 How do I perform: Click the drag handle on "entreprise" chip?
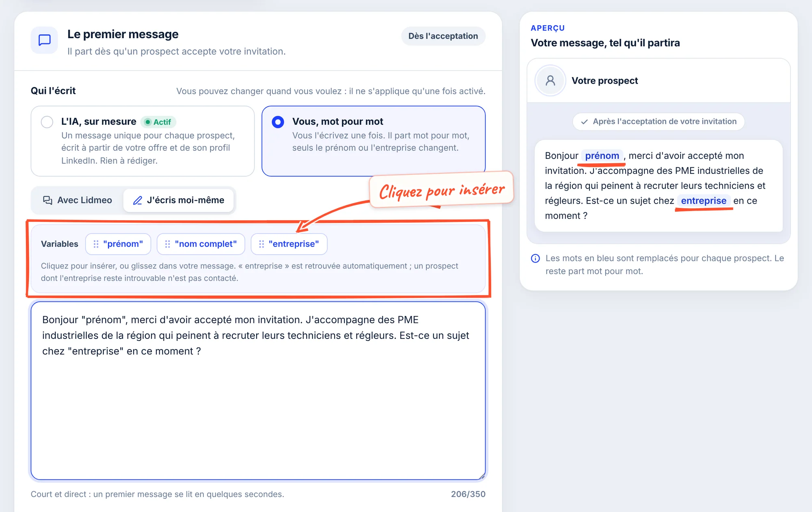pos(262,244)
